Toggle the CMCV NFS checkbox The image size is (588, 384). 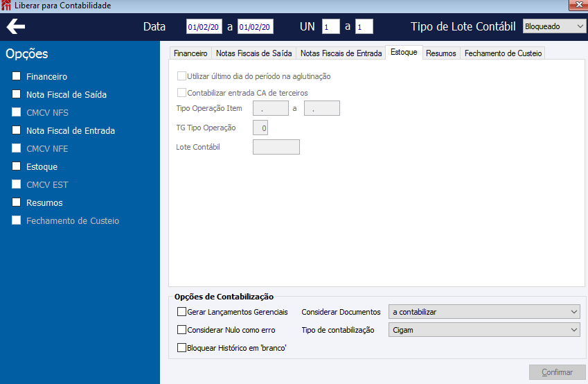(x=16, y=112)
